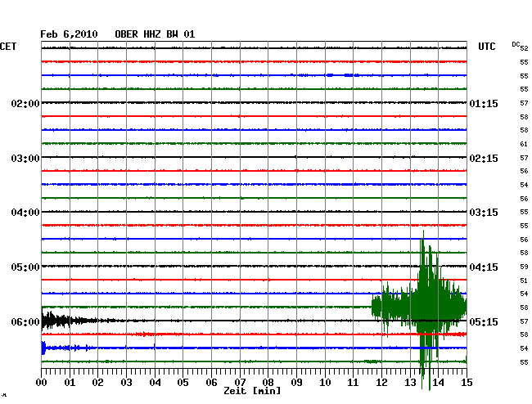Select the 02:00 CET time label

click(25, 103)
